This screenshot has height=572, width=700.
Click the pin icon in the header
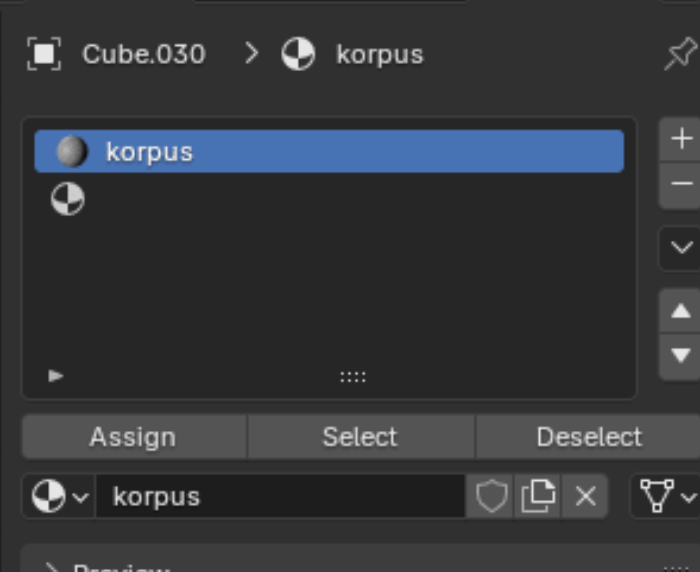click(x=679, y=54)
